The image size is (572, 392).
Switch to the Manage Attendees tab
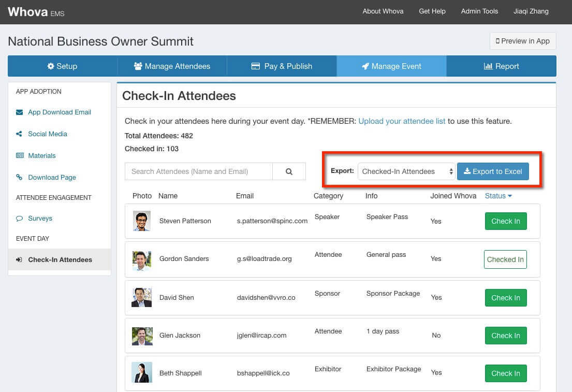point(172,66)
